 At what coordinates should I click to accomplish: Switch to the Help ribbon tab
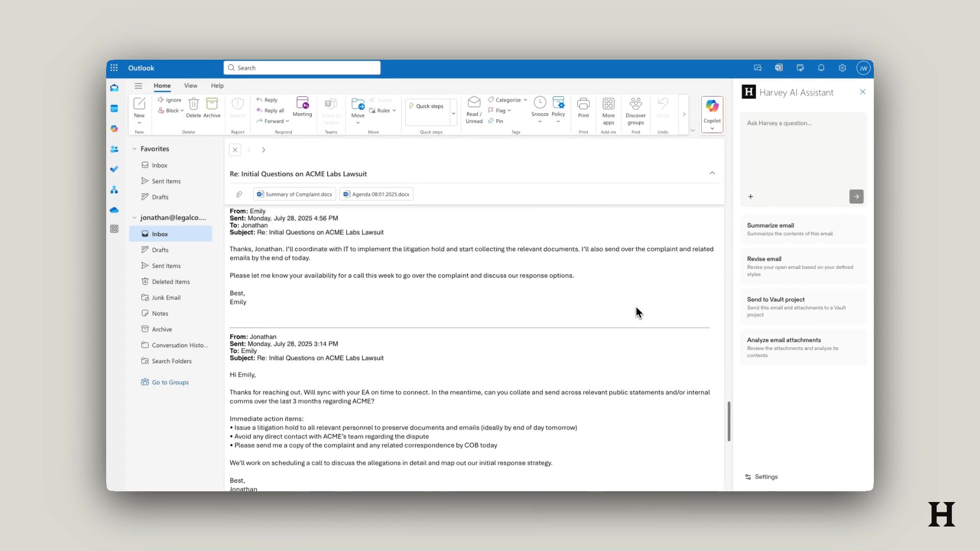pos(217,86)
